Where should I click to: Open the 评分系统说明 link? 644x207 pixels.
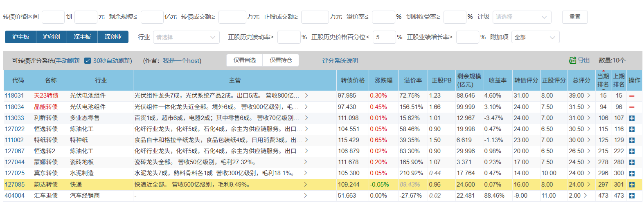point(340,61)
